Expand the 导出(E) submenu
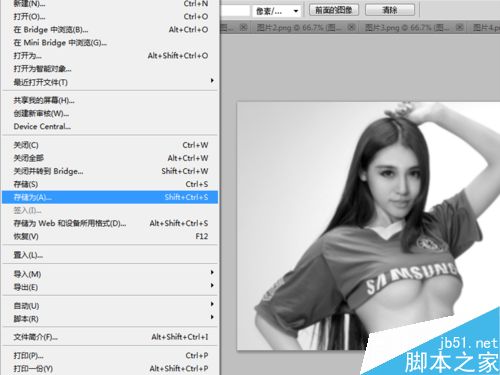 (x=110, y=287)
